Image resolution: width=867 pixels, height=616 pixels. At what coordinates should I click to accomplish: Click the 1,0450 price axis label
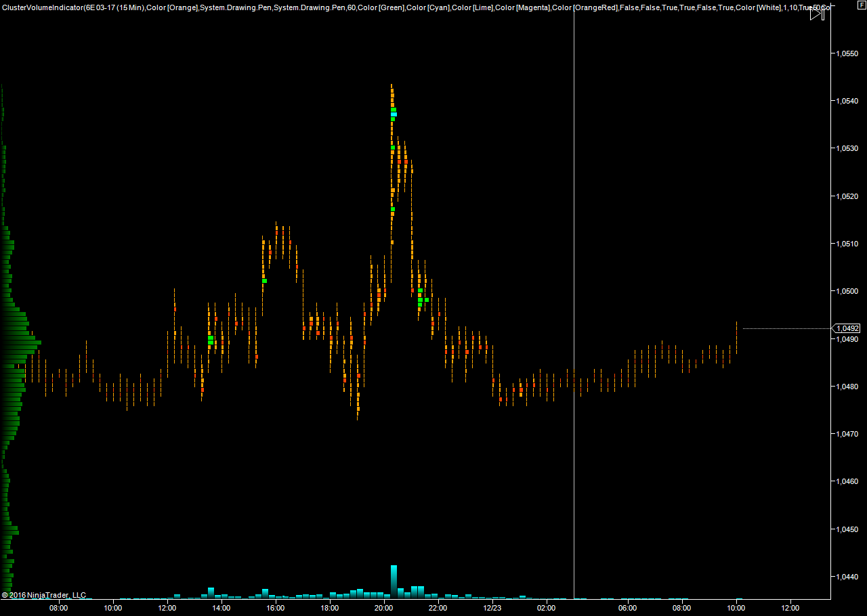point(847,529)
